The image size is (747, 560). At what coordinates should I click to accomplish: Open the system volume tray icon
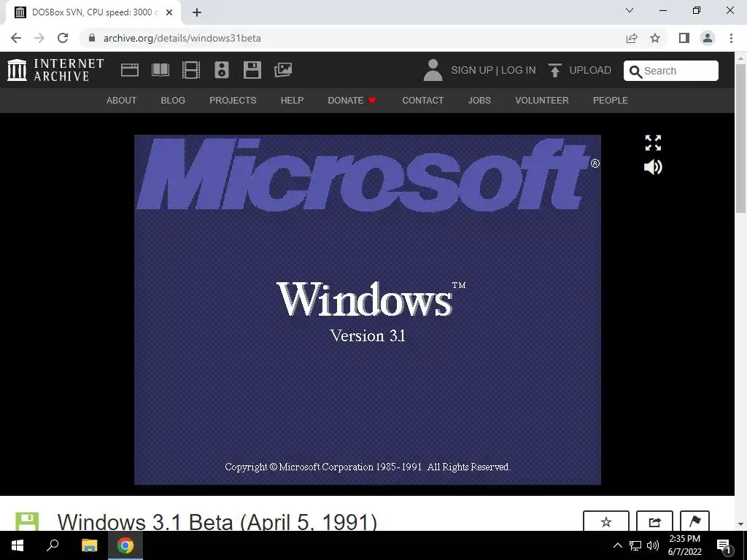pos(653,545)
